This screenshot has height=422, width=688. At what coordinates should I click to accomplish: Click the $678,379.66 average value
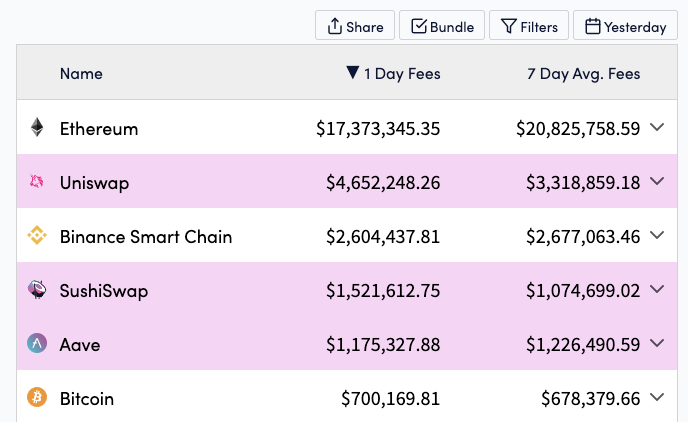click(591, 398)
